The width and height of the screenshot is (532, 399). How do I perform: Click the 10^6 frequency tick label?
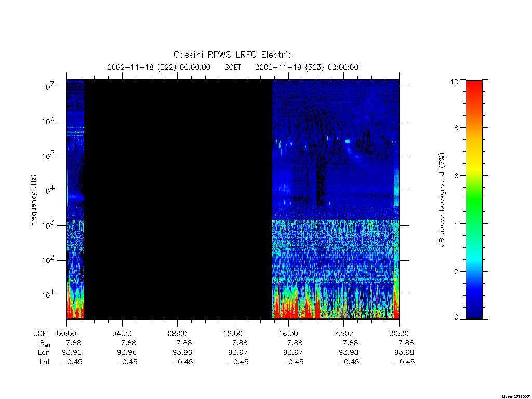(48, 121)
